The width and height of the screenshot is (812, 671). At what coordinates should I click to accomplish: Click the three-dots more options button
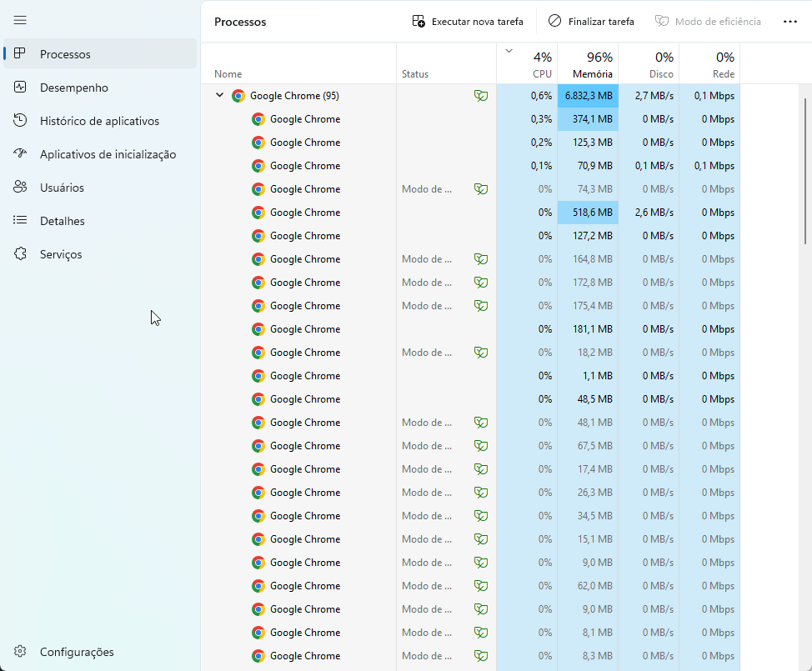pos(789,21)
